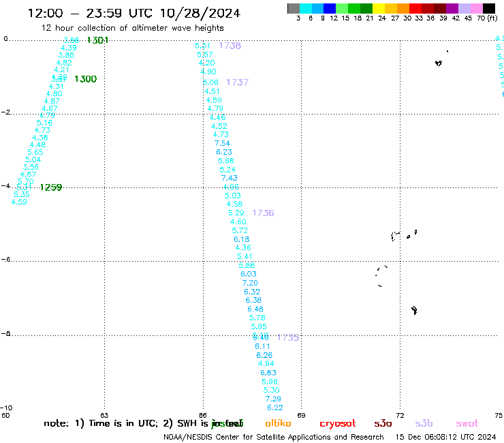The image size is (504, 443).
Task: Click the yellow legend swatch near 24
Action: pos(378,8)
